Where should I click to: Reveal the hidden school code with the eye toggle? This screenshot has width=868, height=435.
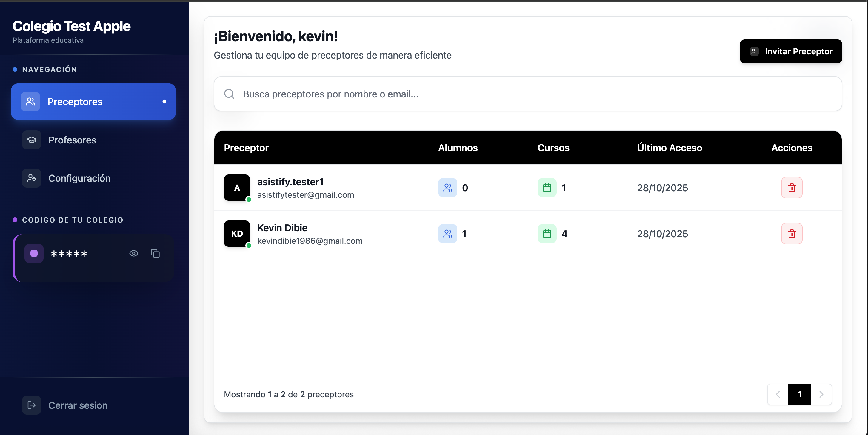click(x=133, y=254)
